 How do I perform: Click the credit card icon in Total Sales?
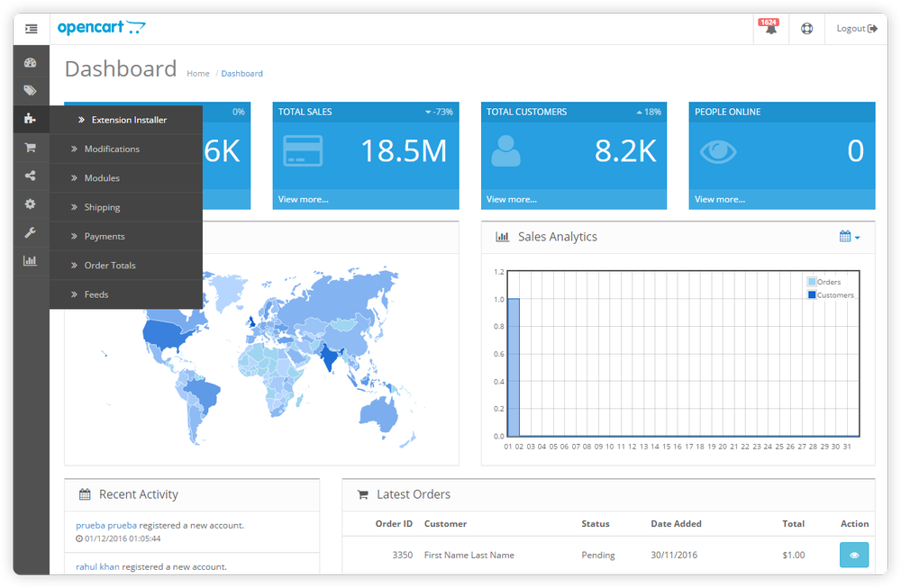(303, 151)
